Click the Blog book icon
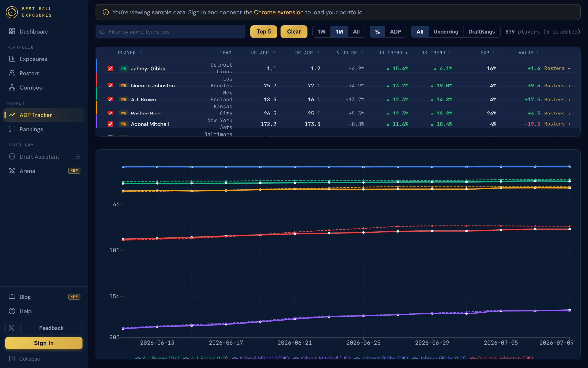The height and width of the screenshot is (368, 588). [12, 297]
